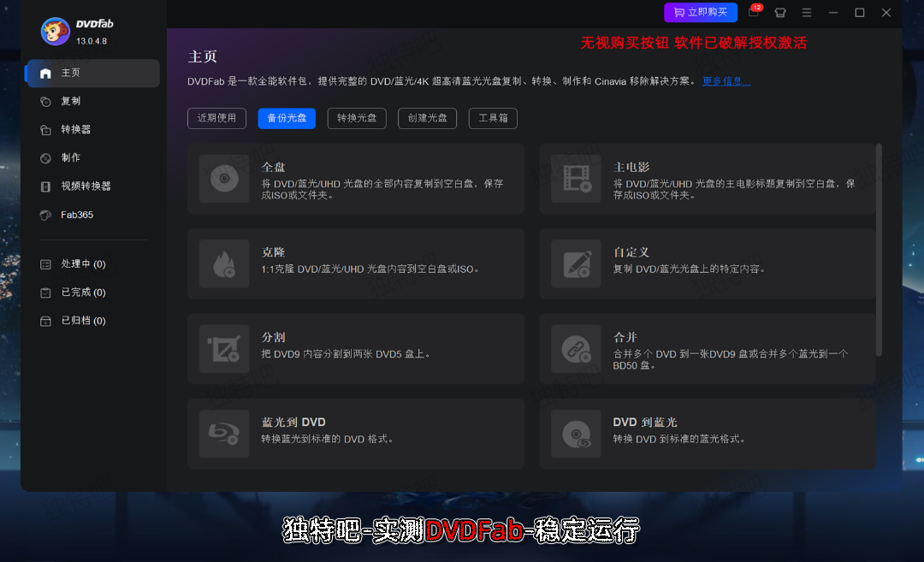The height and width of the screenshot is (562, 924).
Task: Click the skin/theme shirt icon in title bar
Action: click(x=779, y=13)
